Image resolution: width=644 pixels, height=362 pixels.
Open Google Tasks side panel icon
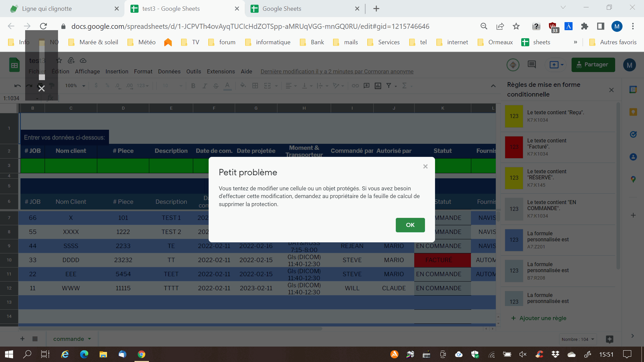(x=633, y=134)
